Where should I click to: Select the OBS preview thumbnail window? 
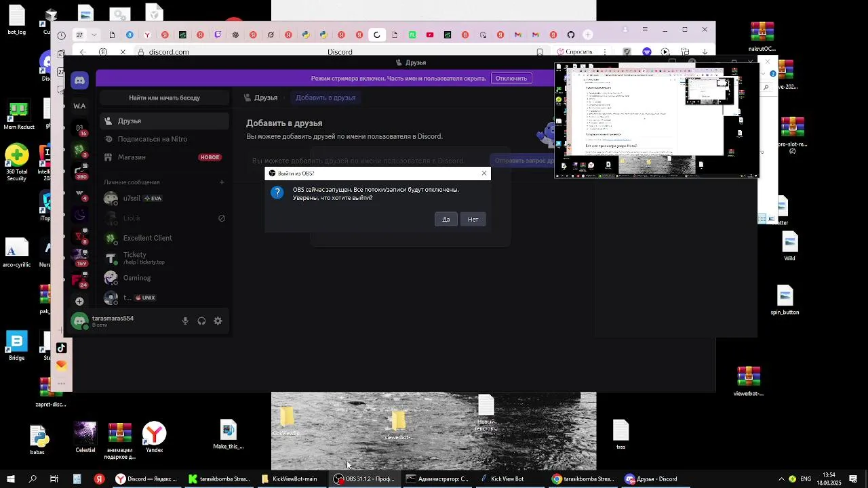click(656, 121)
